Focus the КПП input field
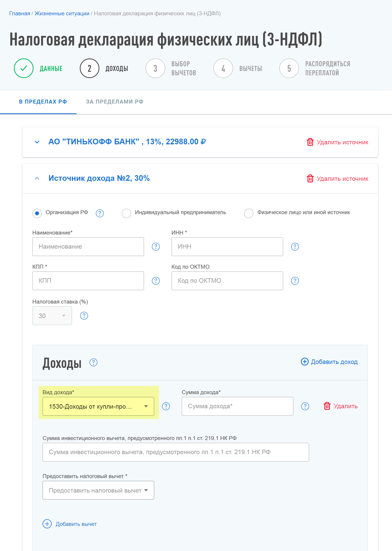The image size is (392, 551). 88,281
